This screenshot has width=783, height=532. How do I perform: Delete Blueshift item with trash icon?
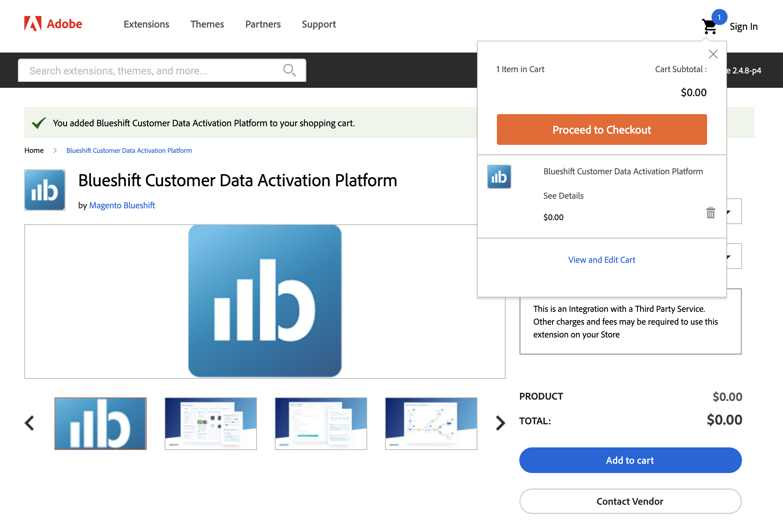point(711,213)
